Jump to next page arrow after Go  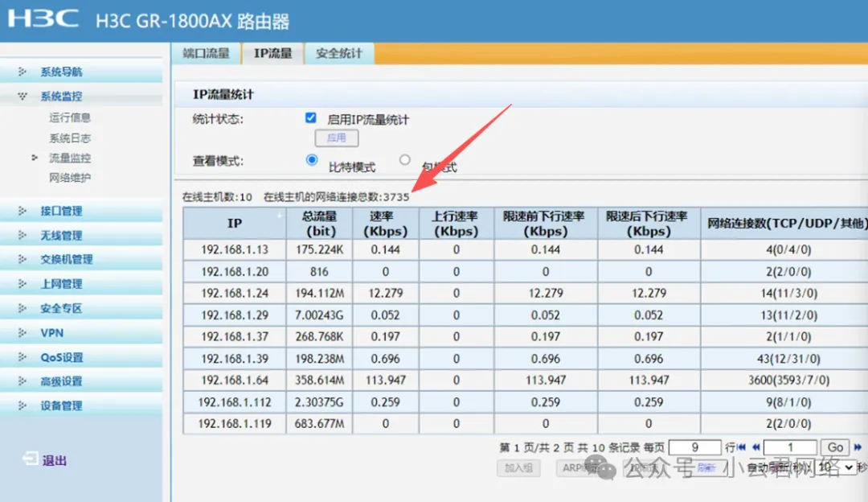(x=858, y=447)
